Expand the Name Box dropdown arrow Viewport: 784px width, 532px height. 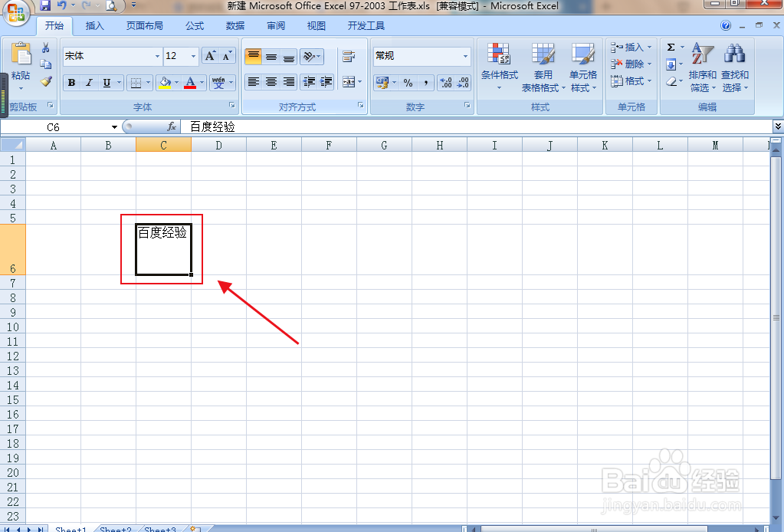click(114, 127)
